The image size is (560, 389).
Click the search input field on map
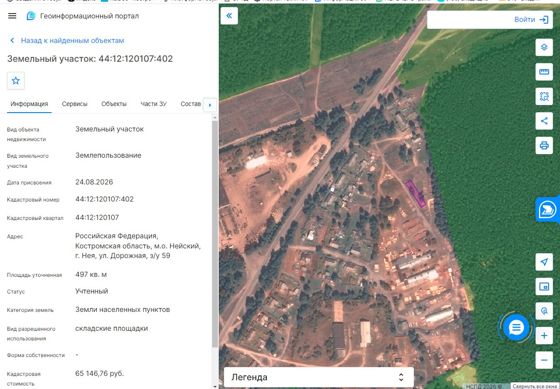(x=468, y=20)
